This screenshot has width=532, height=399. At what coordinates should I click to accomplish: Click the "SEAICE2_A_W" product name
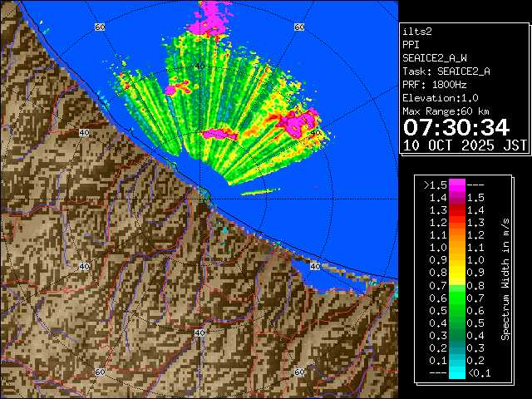(x=434, y=58)
